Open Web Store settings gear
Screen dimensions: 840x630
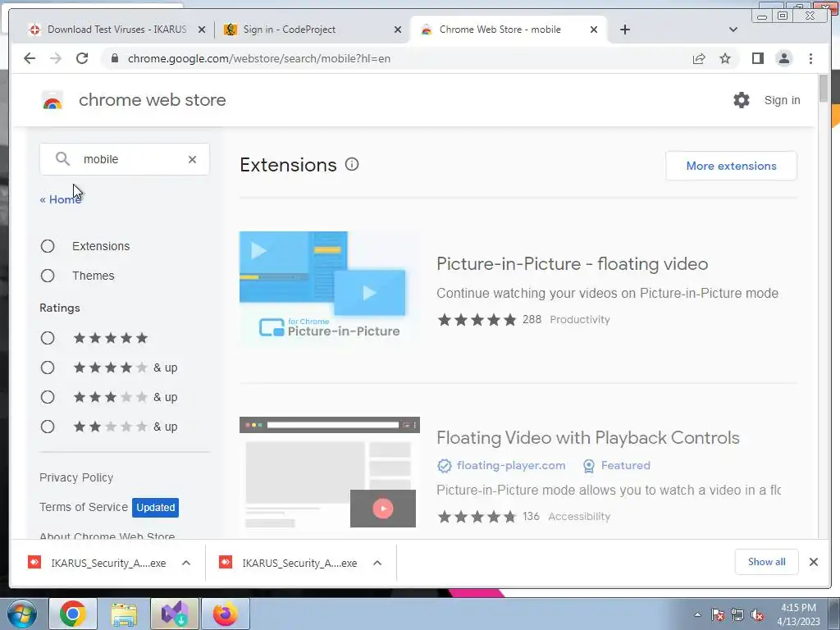(742, 100)
